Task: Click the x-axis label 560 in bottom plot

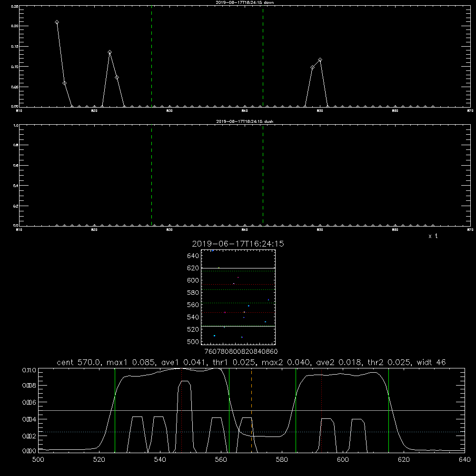Action: tap(221, 460)
